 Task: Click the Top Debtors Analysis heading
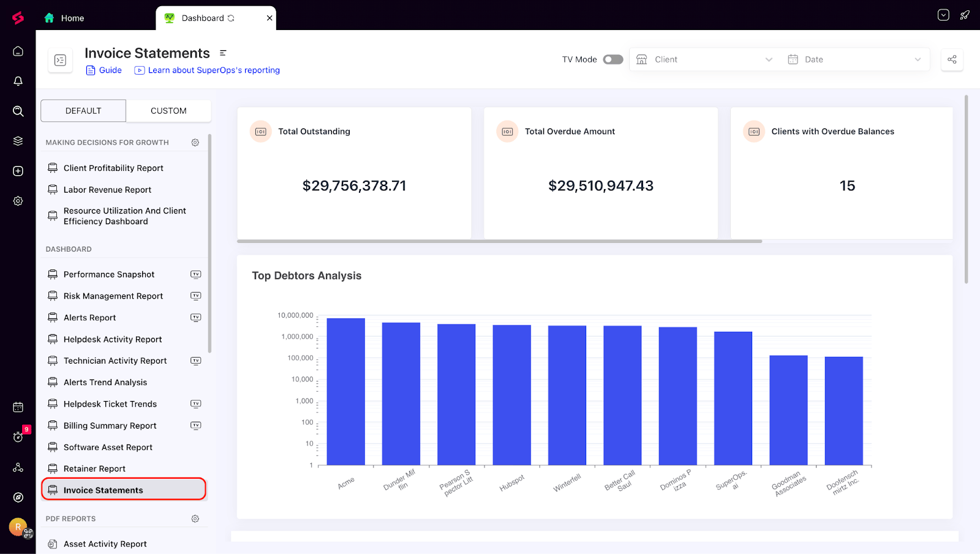(307, 276)
